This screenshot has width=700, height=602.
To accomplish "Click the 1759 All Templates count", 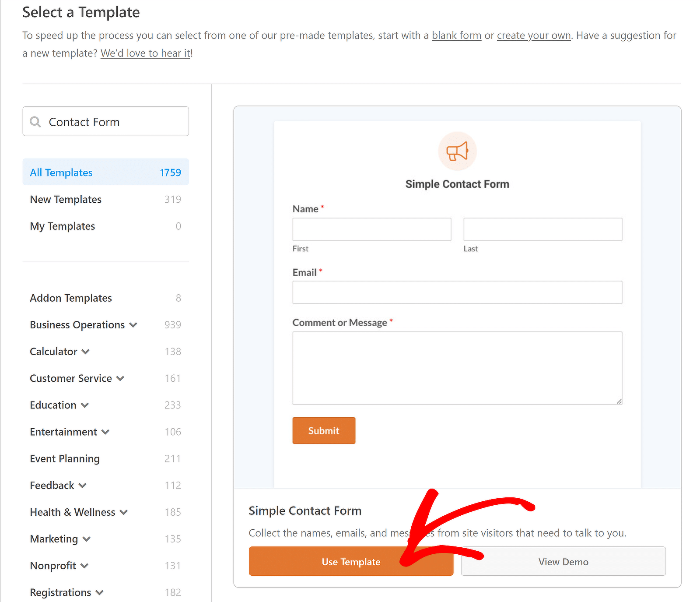I will 170,173.
